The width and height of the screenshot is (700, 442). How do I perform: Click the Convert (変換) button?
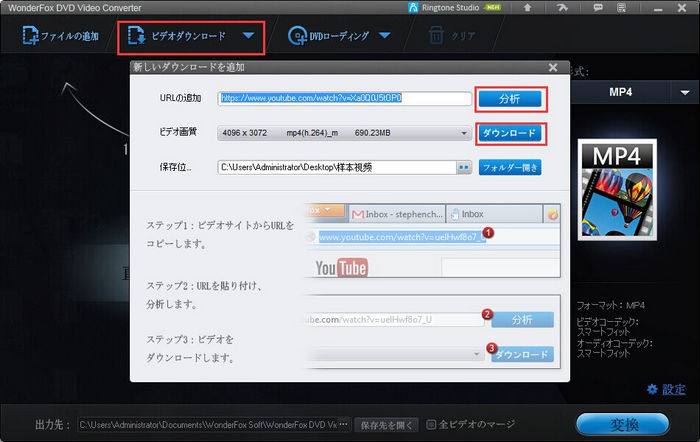pos(623,424)
